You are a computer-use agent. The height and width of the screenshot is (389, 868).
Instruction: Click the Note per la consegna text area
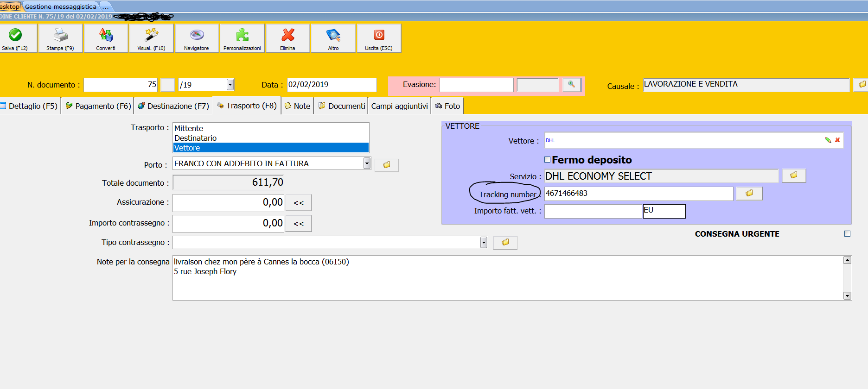tap(508, 278)
